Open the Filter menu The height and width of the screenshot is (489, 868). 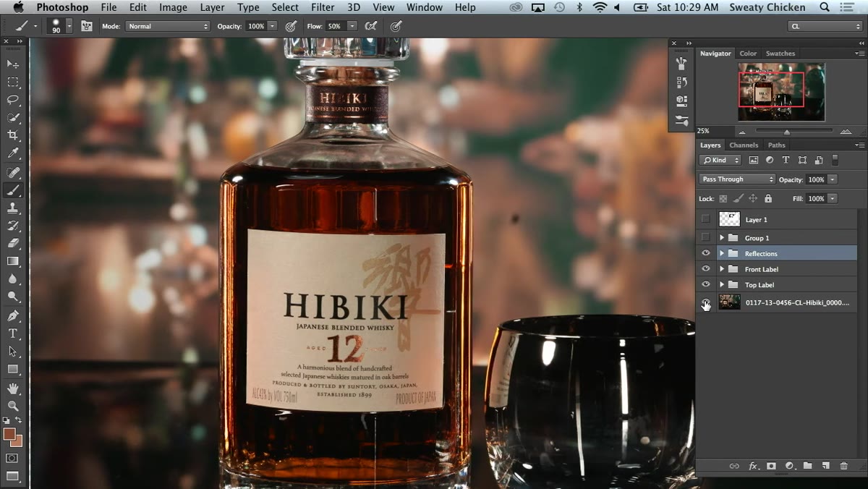click(x=323, y=7)
